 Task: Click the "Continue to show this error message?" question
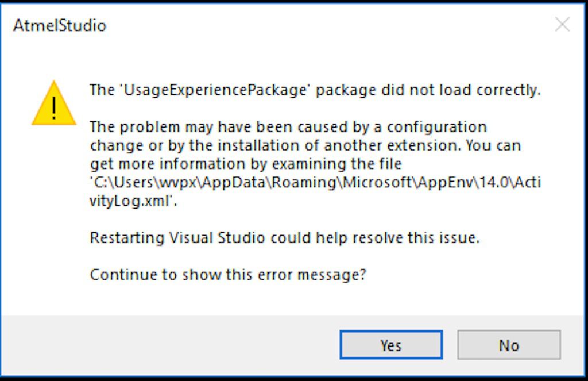click(228, 275)
